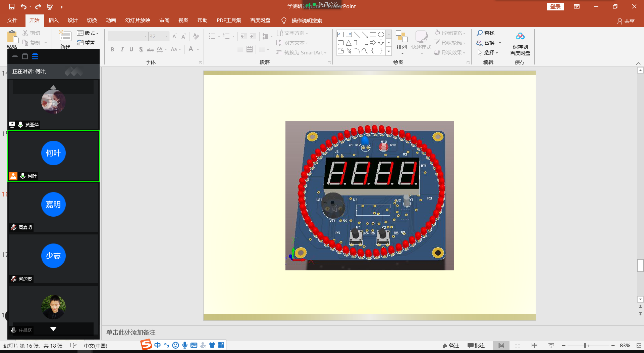This screenshot has height=353, width=644.
Task: Start slideshow from status bar icon
Action: [551, 346]
